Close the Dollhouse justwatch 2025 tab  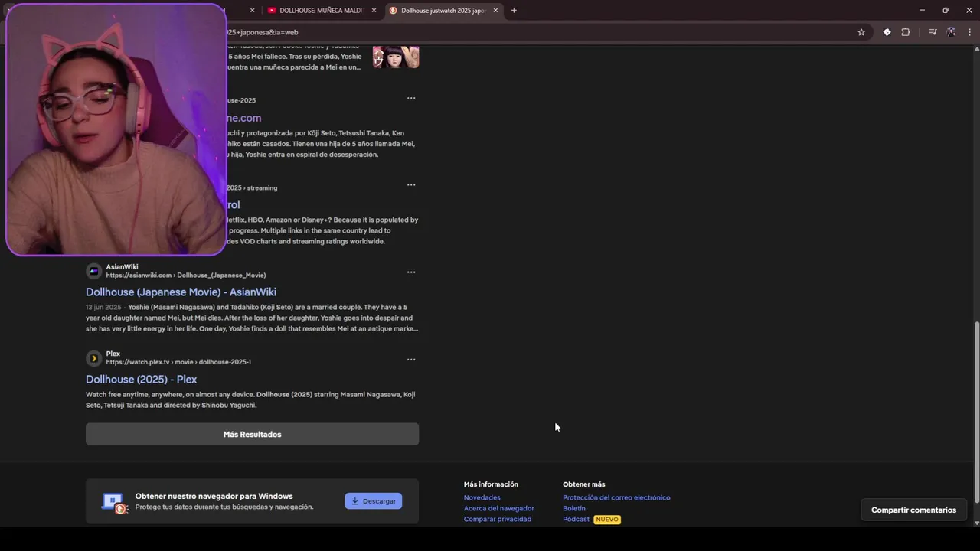pos(495,10)
